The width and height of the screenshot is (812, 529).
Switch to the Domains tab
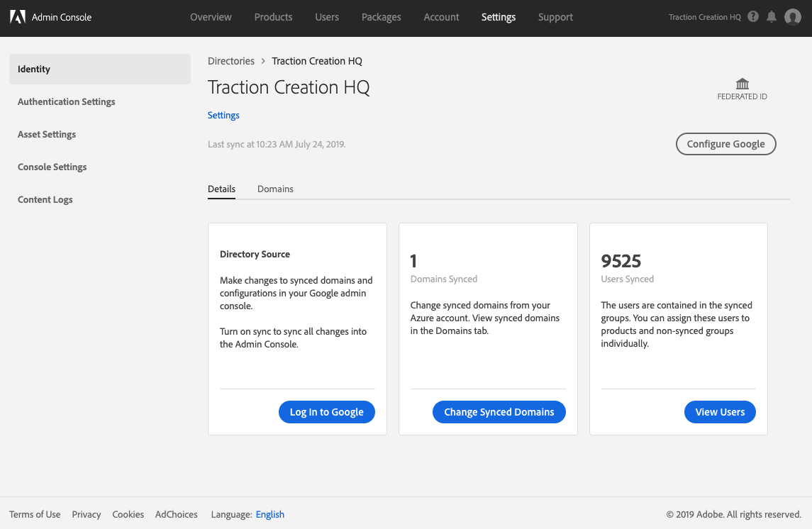275,189
